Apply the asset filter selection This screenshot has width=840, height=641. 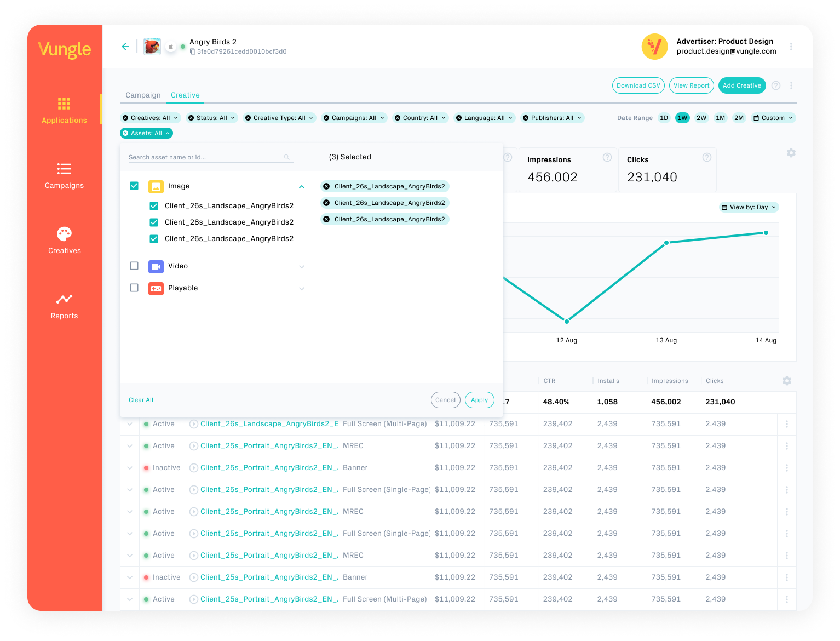[479, 400]
